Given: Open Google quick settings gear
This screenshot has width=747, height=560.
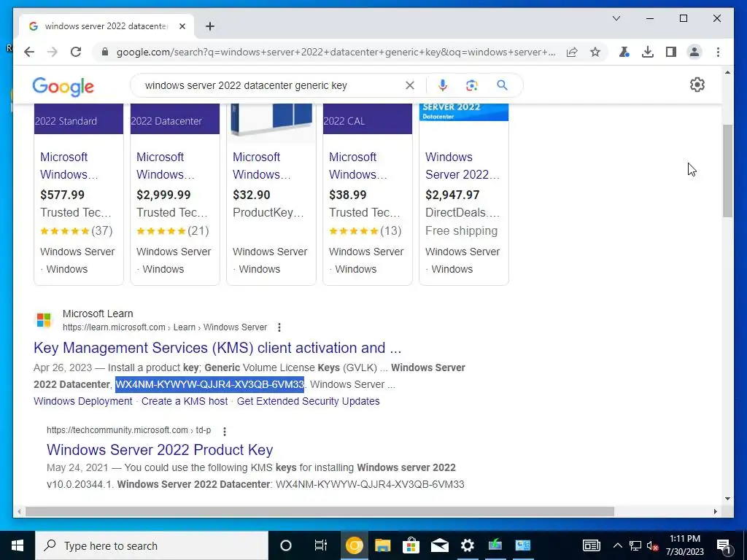Looking at the screenshot, I should pos(697,85).
